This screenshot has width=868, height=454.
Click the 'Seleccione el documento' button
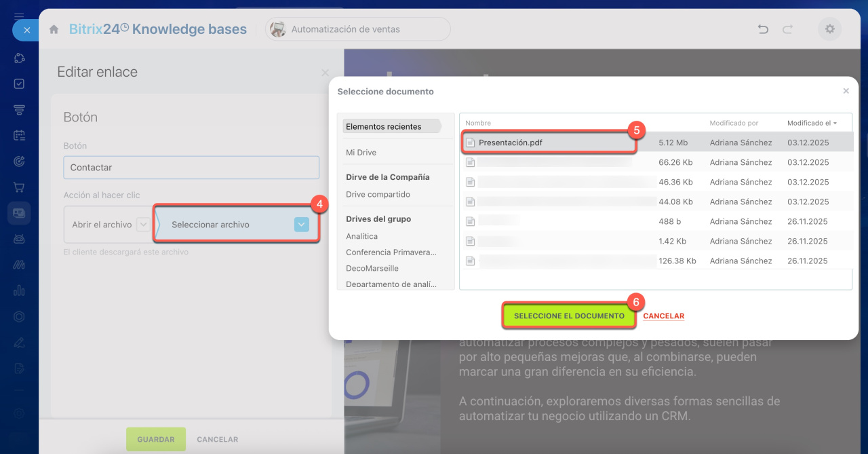(x=569, y=316)
